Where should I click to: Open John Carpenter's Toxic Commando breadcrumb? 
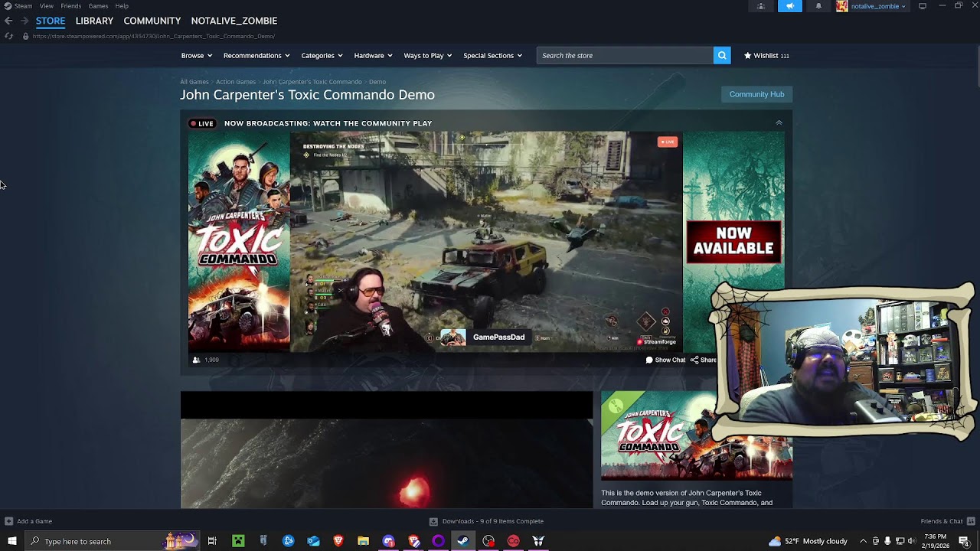(x=312, y=82)
